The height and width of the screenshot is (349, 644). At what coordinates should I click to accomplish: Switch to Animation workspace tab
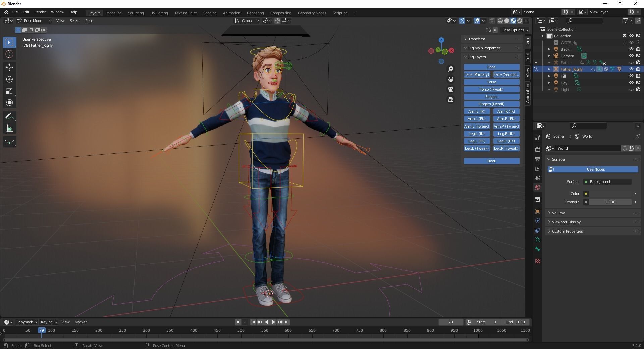pos(231,13)
